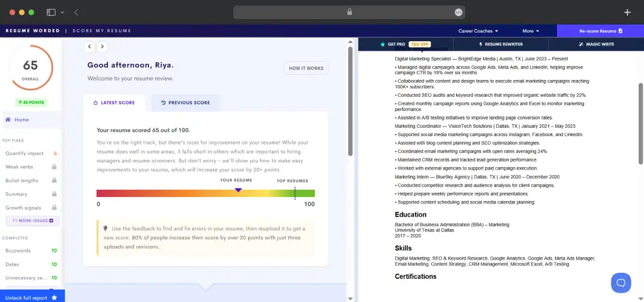Click the middle panel scrollbar thumb

351,101
